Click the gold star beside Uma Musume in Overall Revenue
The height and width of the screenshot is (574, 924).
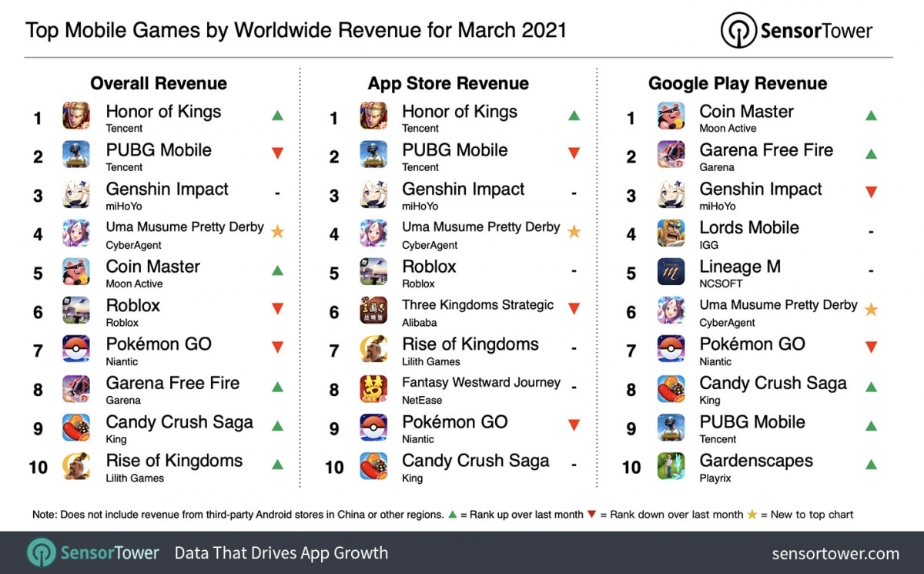[277, 231]
